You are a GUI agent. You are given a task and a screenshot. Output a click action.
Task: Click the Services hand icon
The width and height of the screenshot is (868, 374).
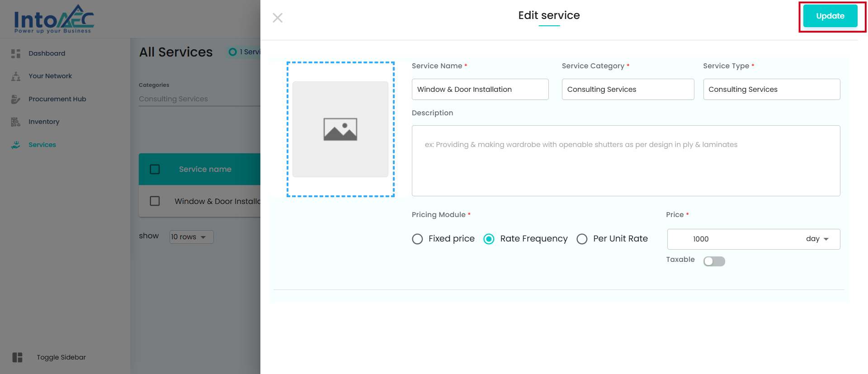[16, 145]
